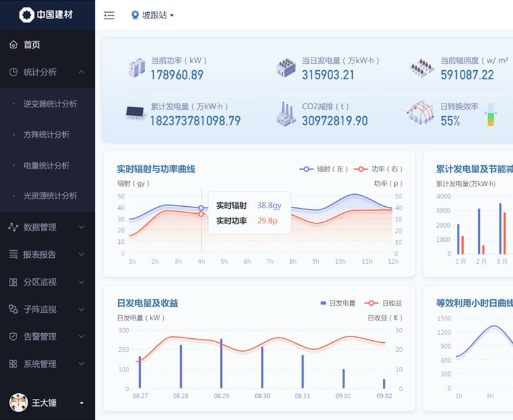Viewport: 513px width, 420px height.
Task: Toggle 日发电量 legend in bar chart
Action: tap(338, 303)
